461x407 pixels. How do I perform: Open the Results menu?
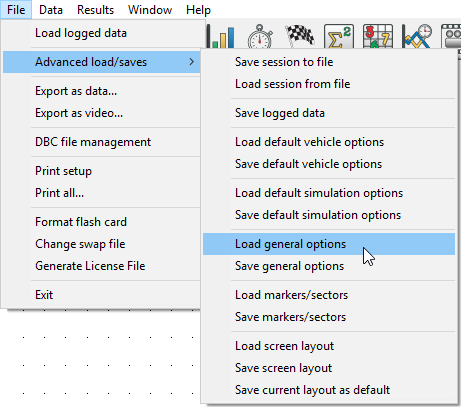(95, 10)
